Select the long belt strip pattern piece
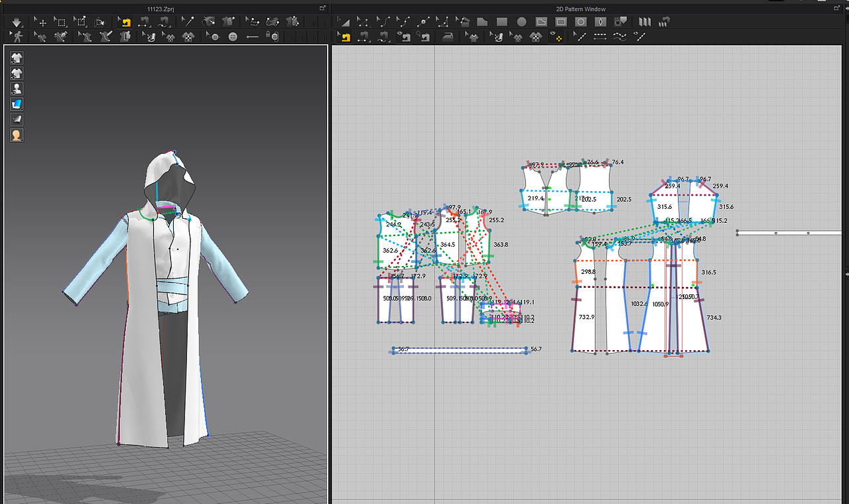Viewport: 849px width, 504px height. point(460,349)
